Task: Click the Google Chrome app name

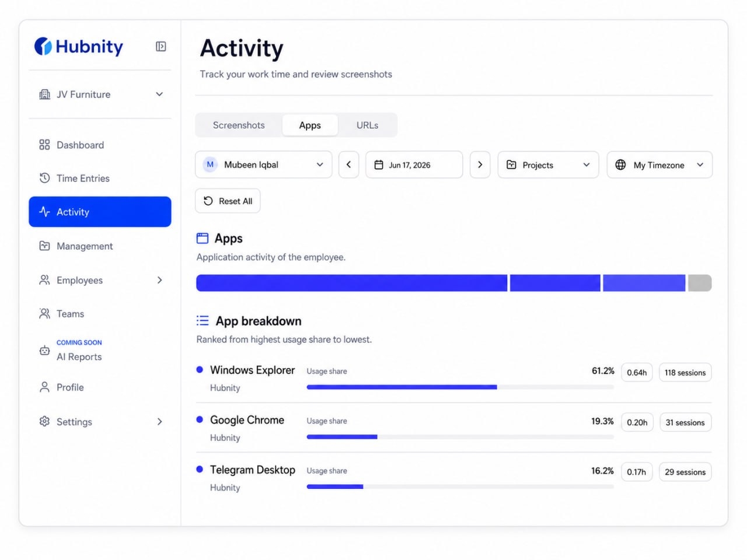Action: (x=247, y=420)
